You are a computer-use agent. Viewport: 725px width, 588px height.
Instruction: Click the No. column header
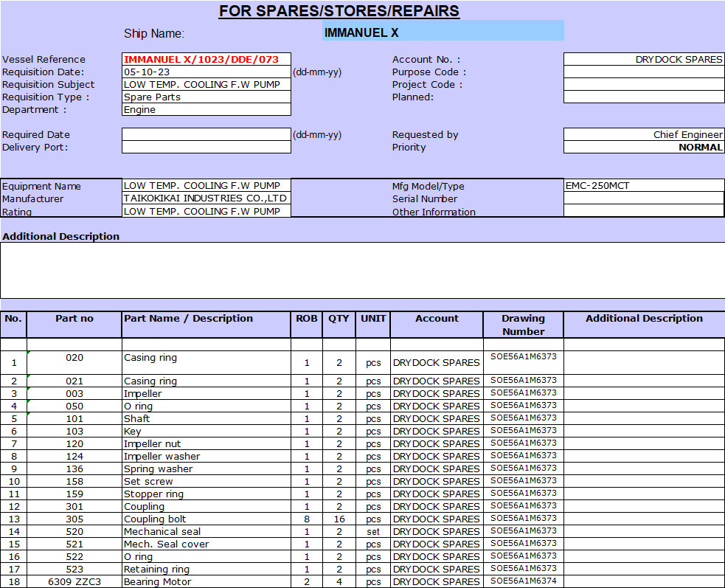tap(13, 325)
